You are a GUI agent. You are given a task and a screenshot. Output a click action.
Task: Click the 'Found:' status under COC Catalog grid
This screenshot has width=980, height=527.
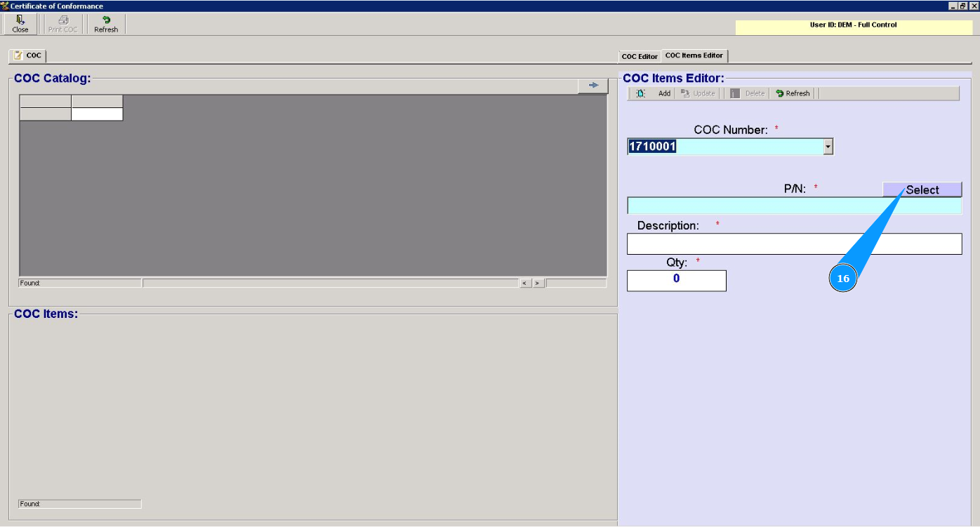coord(80,283)
